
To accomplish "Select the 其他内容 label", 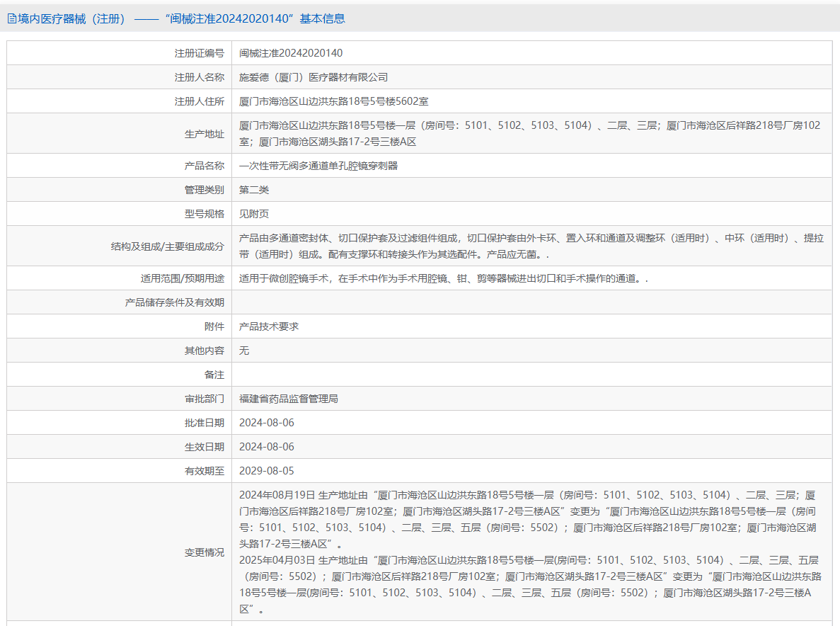I will click(205, 351).
